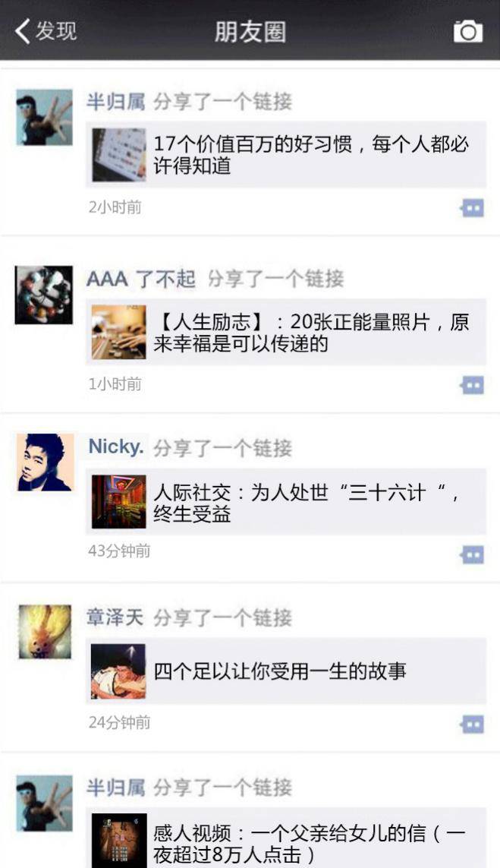Open 半归属's profile from the first post
Screen dimensions: 500x868
pyautogui.click(x=44, y=118)
